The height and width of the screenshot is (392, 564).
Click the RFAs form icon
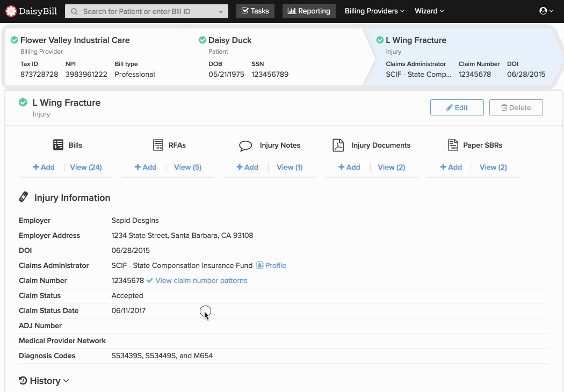click(158, 145)
